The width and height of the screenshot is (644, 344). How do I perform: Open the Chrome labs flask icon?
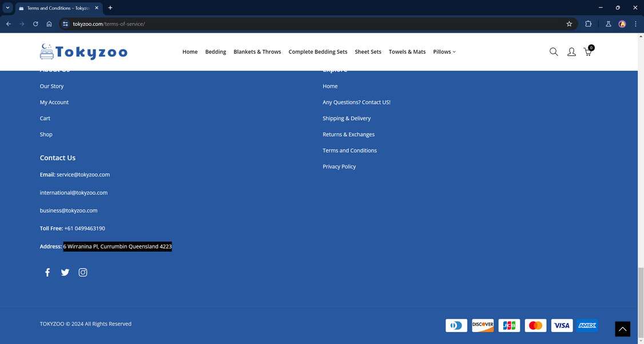pyautogui.click(x=609, y=24)
